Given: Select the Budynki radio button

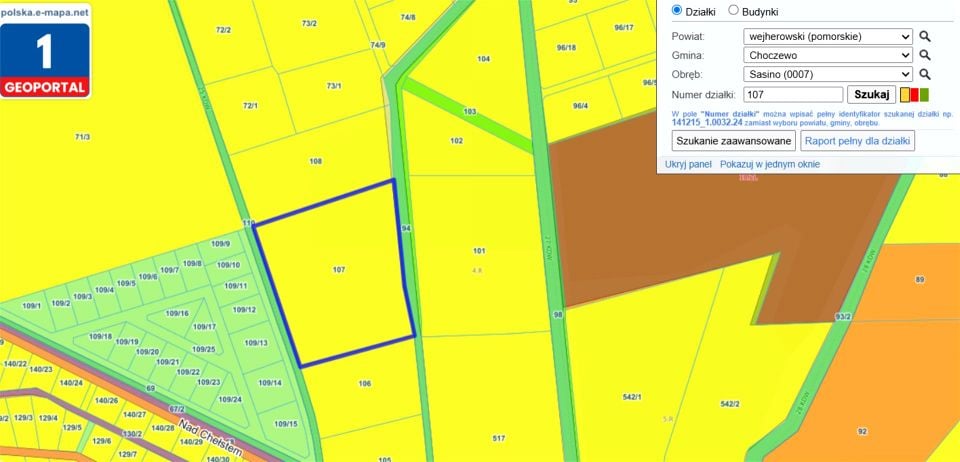Looking at the screenshot, I should (x=733, y=10).
